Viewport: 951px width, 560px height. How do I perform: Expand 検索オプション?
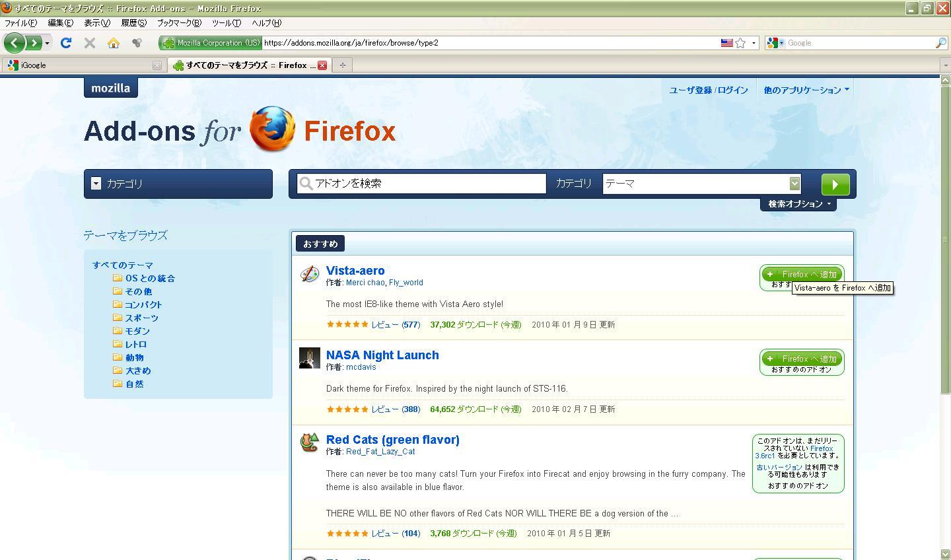click(x=799, y=204)
